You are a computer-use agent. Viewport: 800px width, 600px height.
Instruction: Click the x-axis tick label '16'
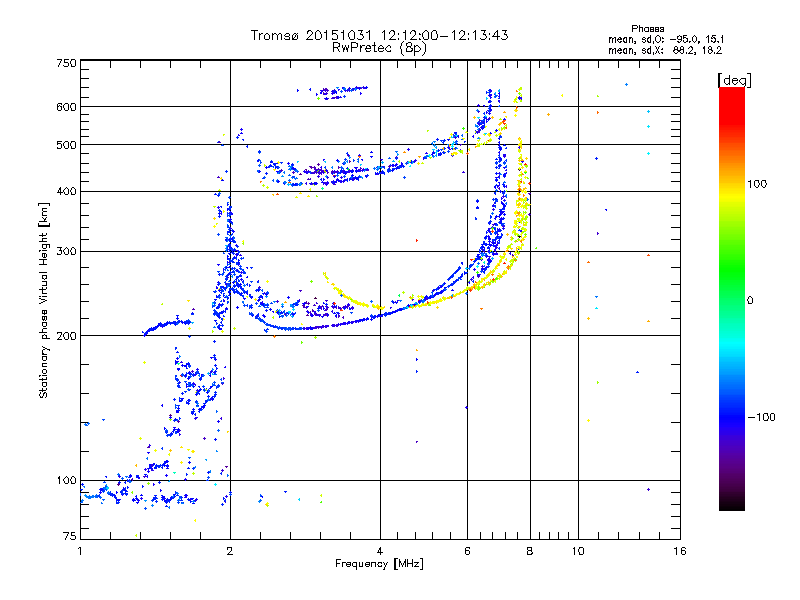(x=680, y=551)
